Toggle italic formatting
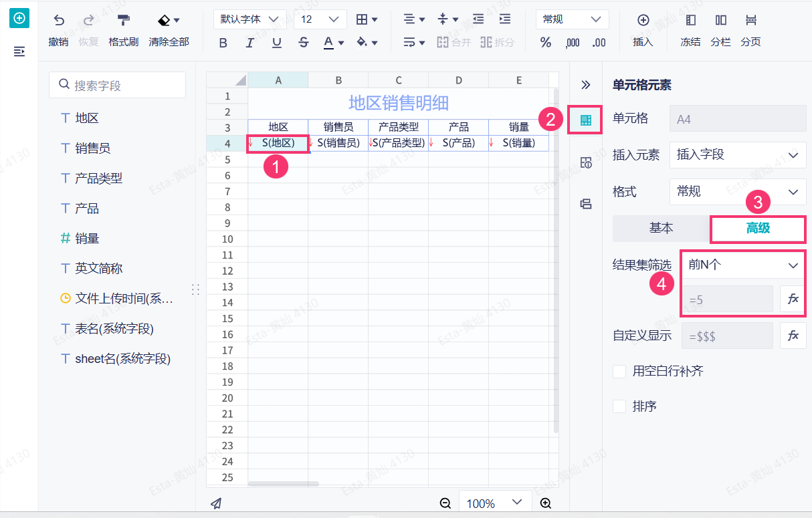The height and width of the screenshot is (518, 812). pyautogui.click(x=250, y=43)
